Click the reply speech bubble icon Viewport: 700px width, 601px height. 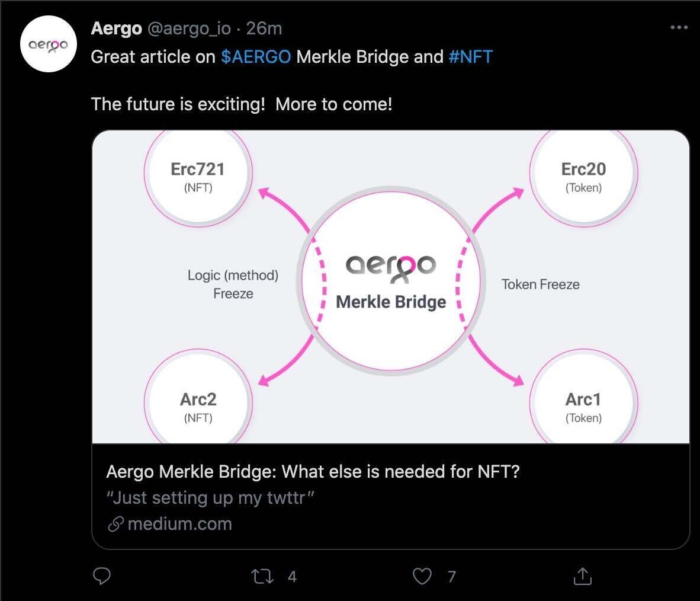click(x=102, y=576)
